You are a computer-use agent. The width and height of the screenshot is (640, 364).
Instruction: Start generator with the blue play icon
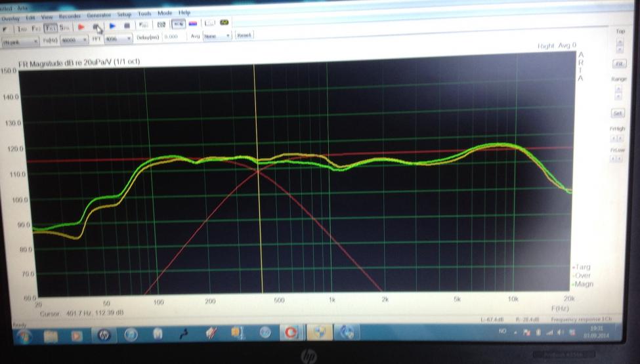pos(112,26)
